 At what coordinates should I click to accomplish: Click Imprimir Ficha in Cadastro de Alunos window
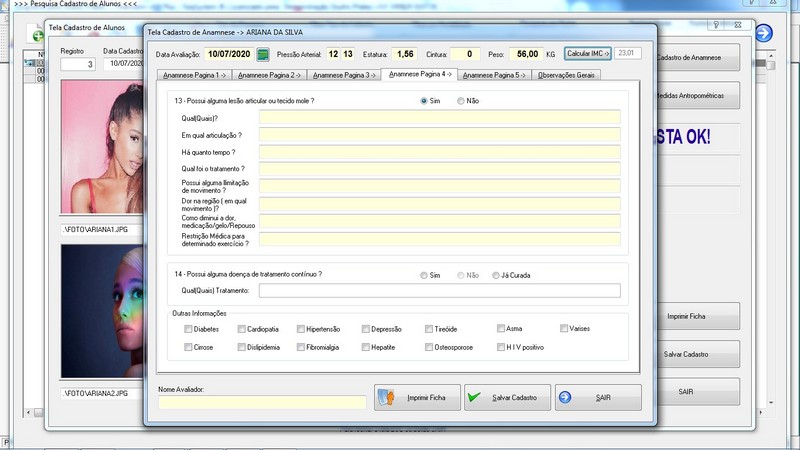tap(697, 316)
